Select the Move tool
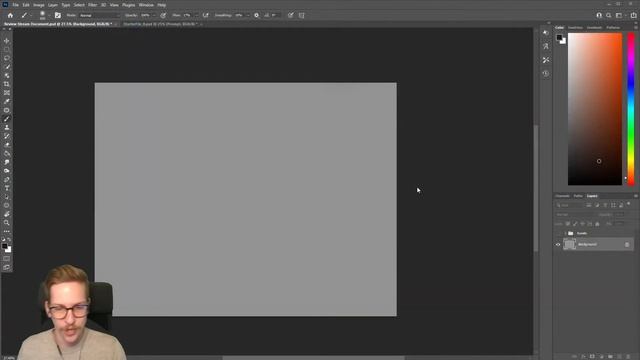Viewport: 640px width, 360px height. [7, 41]
